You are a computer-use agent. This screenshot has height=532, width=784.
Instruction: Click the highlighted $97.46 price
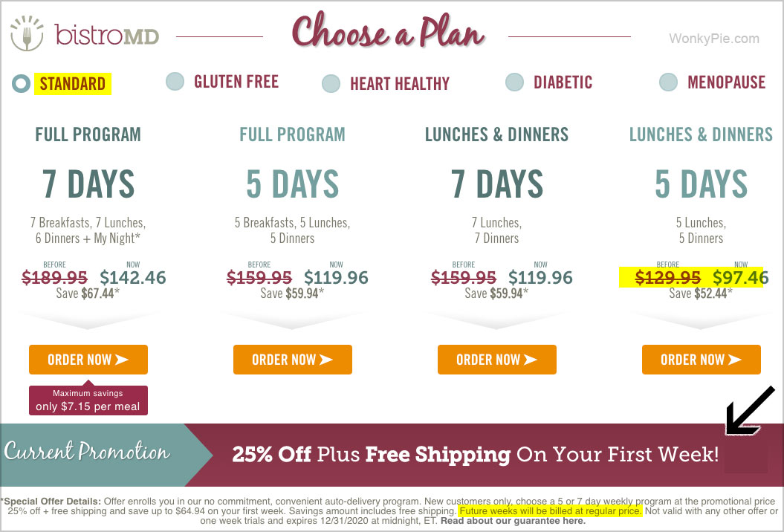point(740,277)
